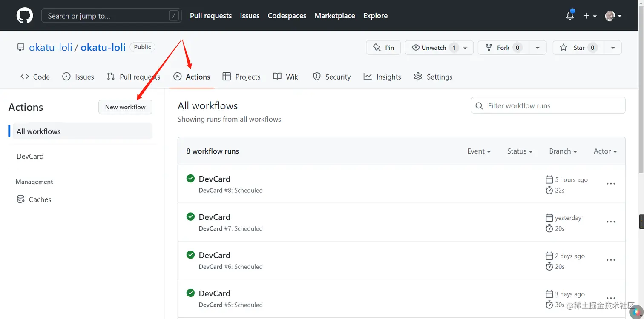Open the DevCard #8 run title

tap(215, 179)
